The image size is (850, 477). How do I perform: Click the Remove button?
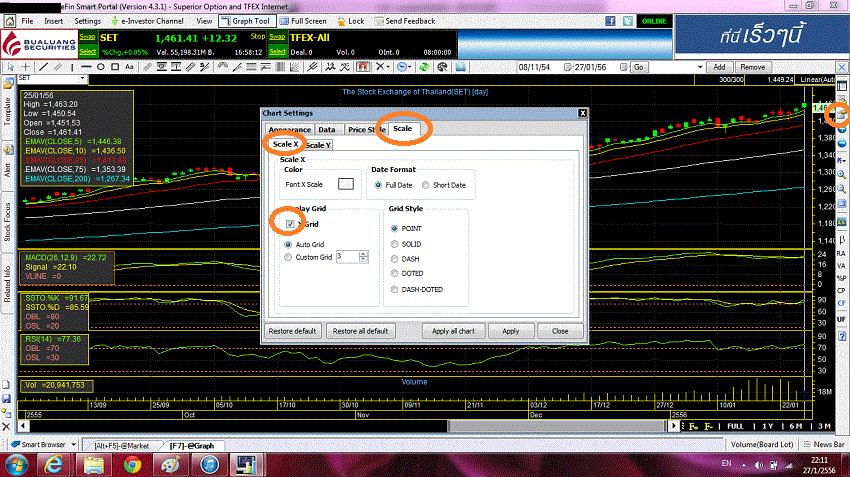[752, 67]
